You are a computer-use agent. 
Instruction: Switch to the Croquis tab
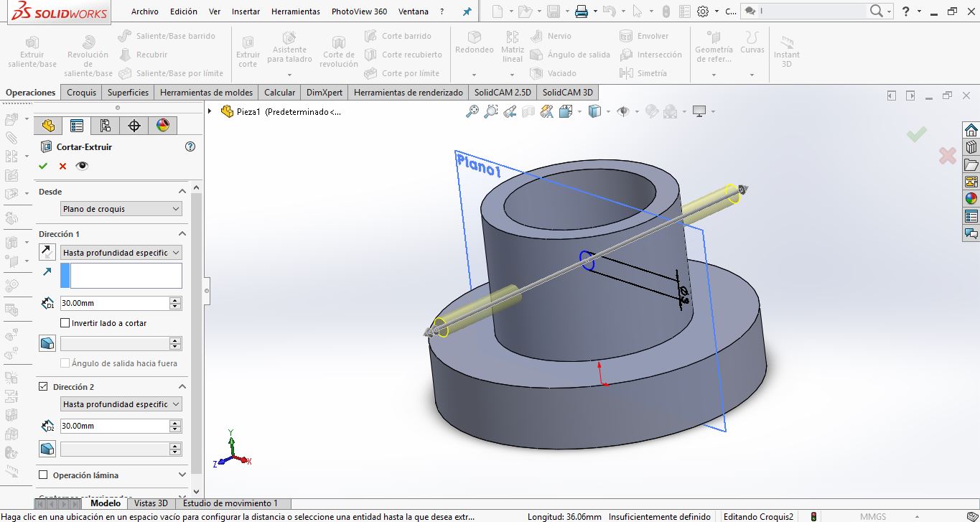tap(81, 93)
